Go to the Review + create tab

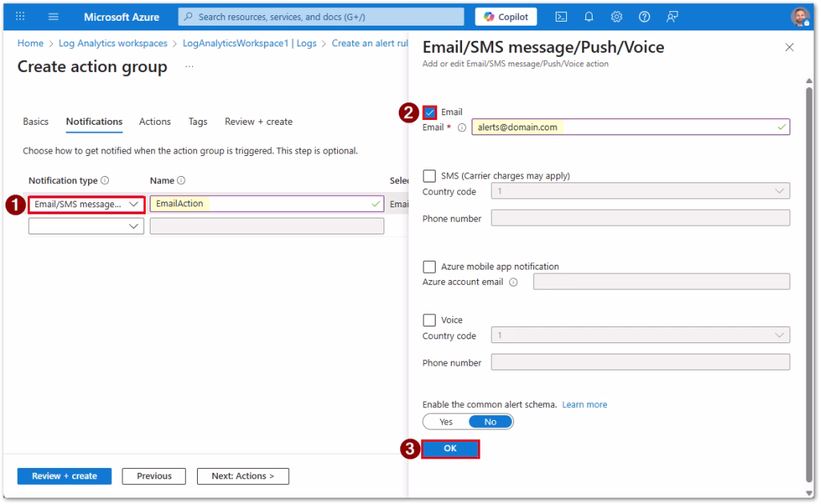pyautogui.click(x=258, y=122)
